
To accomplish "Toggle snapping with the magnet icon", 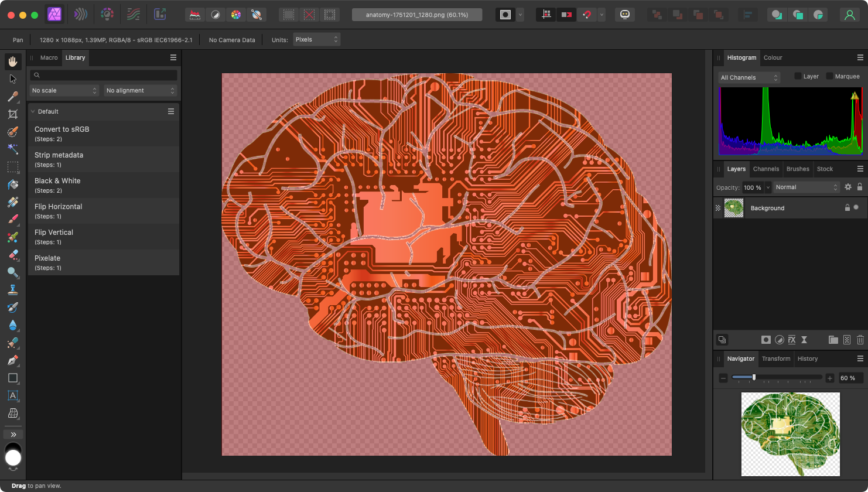I will point(587,15).
